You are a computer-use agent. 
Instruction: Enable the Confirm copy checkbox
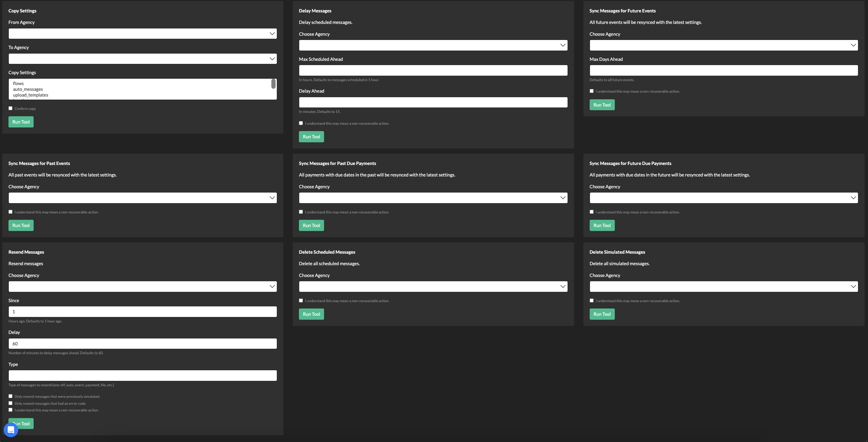pos(10,108)
